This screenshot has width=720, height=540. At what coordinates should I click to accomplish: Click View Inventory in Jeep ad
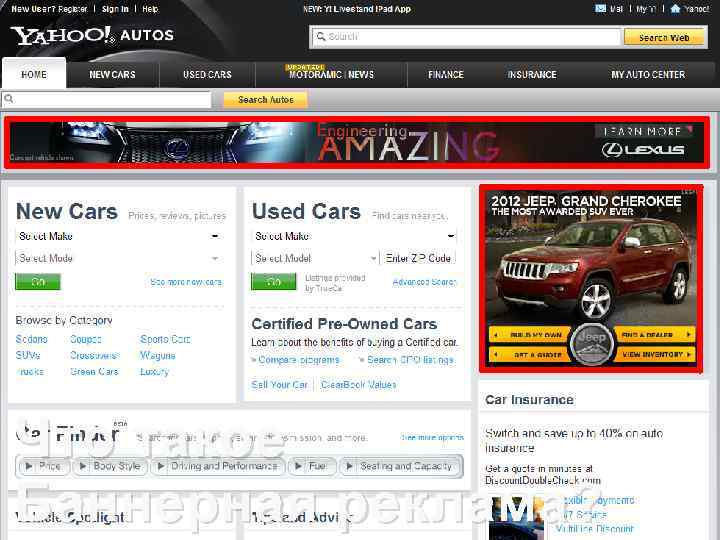point(654,354)
